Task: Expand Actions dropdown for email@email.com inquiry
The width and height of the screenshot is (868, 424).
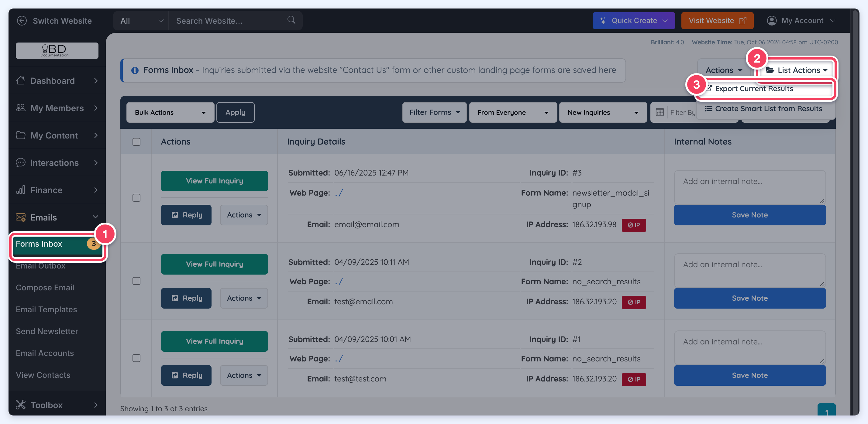Action: click(x=244, y=215)
